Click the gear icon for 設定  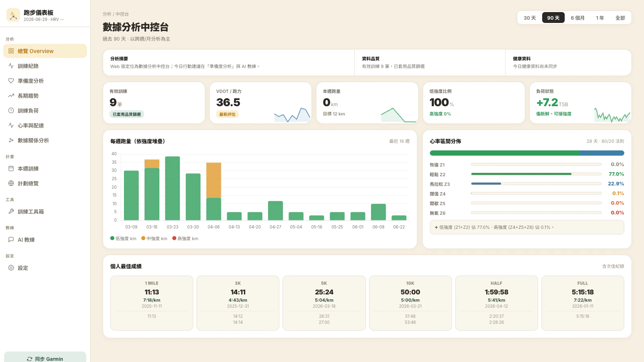click(11, 267)
